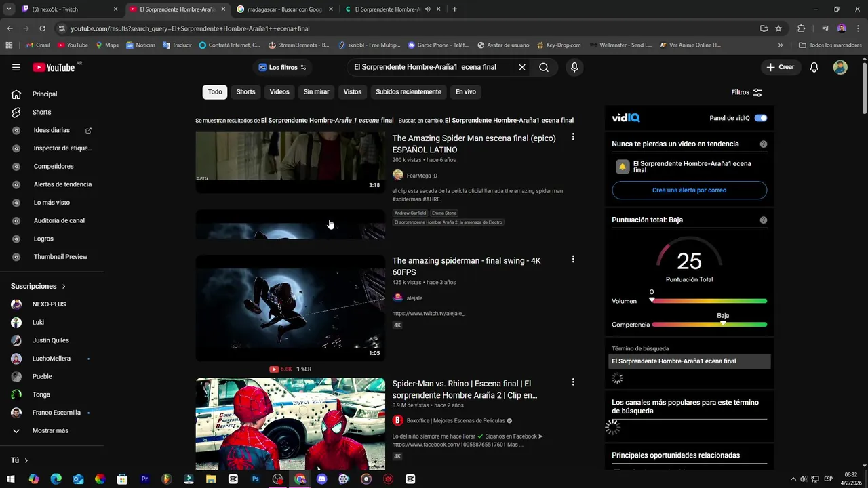Screen dimensions: 868x488
Task: Open Justin Quiles subscription channel
Action: pos(52,340)
